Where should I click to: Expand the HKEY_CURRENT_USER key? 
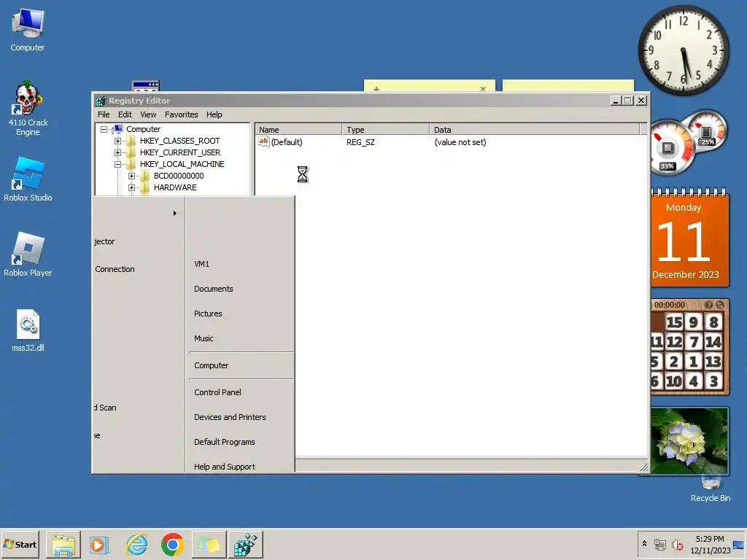tap(117, 152)
